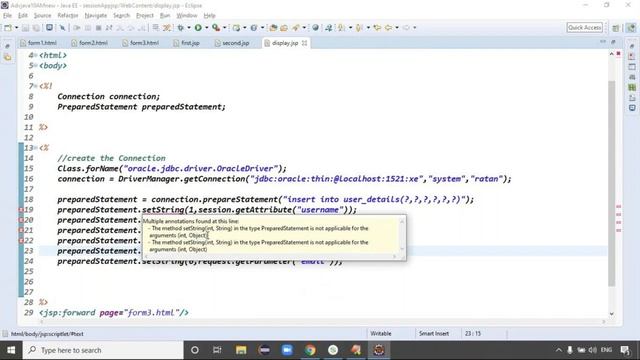
Task: Minimize the editor area
Action: pyautogui.click(x=603, y=42)
